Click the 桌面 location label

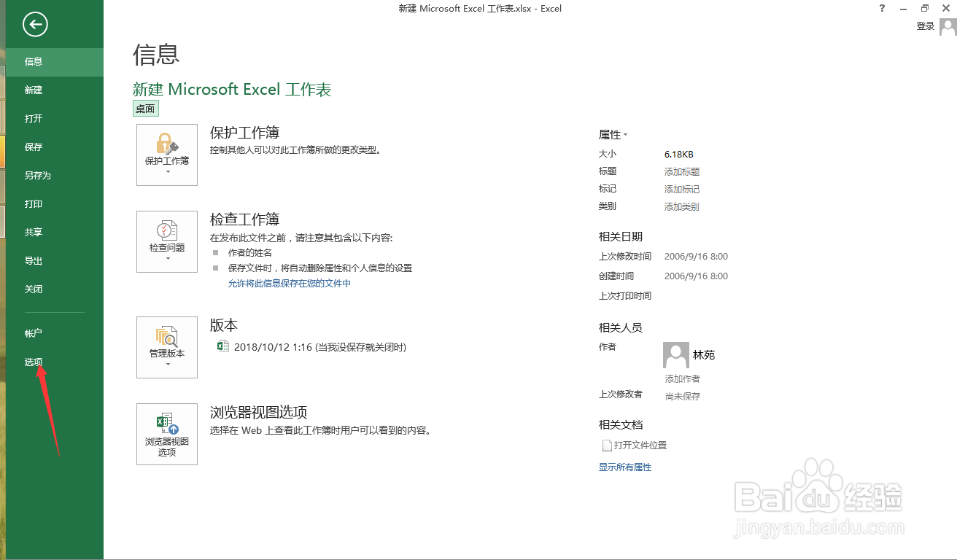145,109
